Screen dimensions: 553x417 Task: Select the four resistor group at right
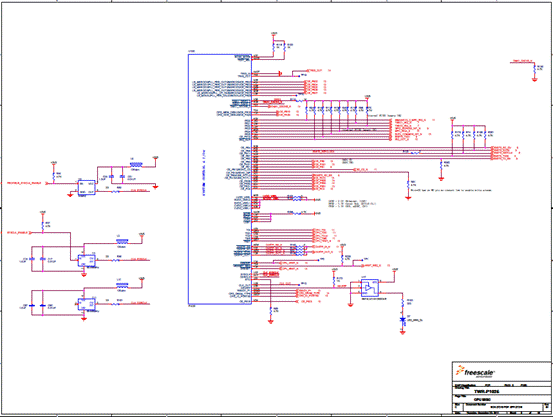[469, 134]
